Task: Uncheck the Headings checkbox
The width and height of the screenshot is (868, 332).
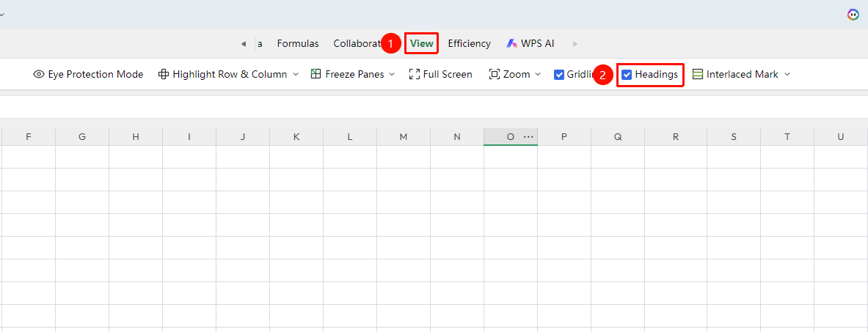Action: [x=627, y=75]
